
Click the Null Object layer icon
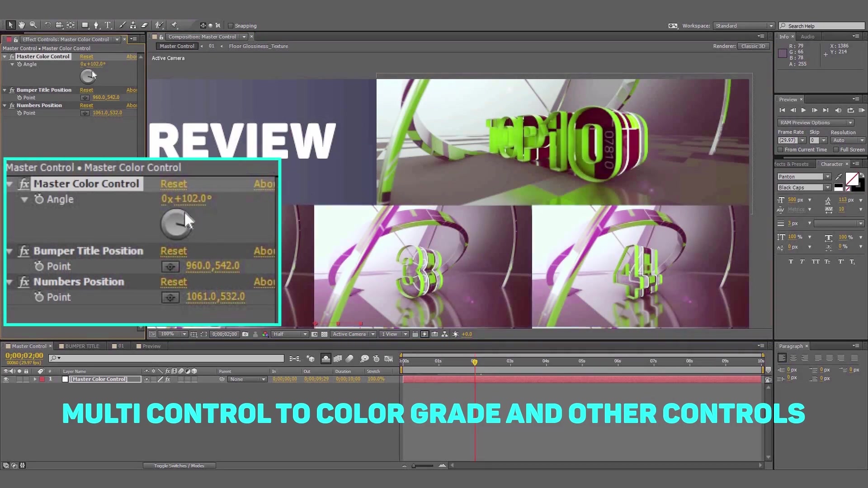[65, 379]
